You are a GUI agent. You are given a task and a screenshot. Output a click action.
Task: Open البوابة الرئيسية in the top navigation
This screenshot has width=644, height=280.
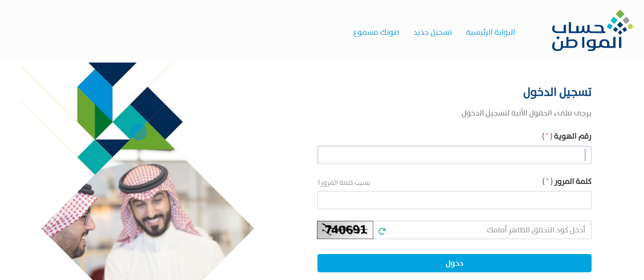click(490, 32)
